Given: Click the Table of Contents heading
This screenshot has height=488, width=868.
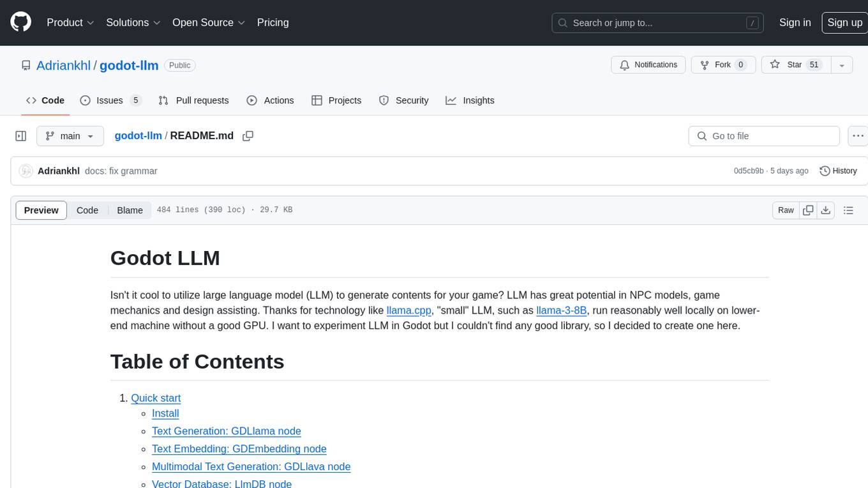Looking at the screenshot, I should (197, 362).
